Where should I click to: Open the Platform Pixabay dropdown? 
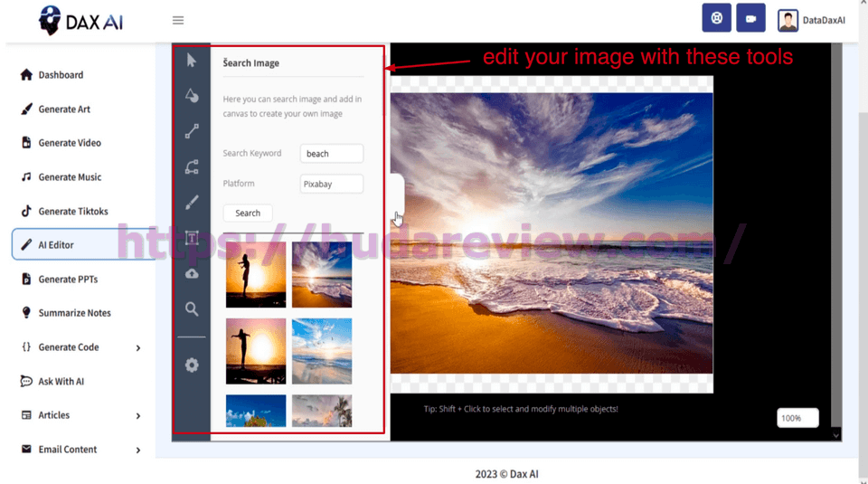pos(331,184)
